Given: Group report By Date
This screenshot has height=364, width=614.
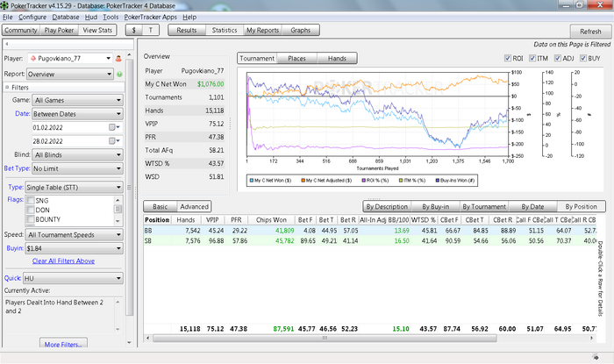Looking at the screenshot, I should tap(532, 207).
